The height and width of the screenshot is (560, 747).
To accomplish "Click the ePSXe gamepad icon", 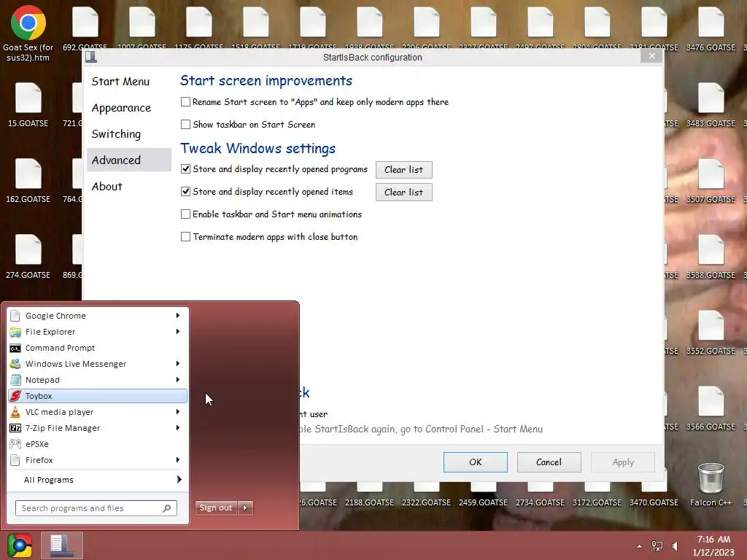I will pos(15,444).
